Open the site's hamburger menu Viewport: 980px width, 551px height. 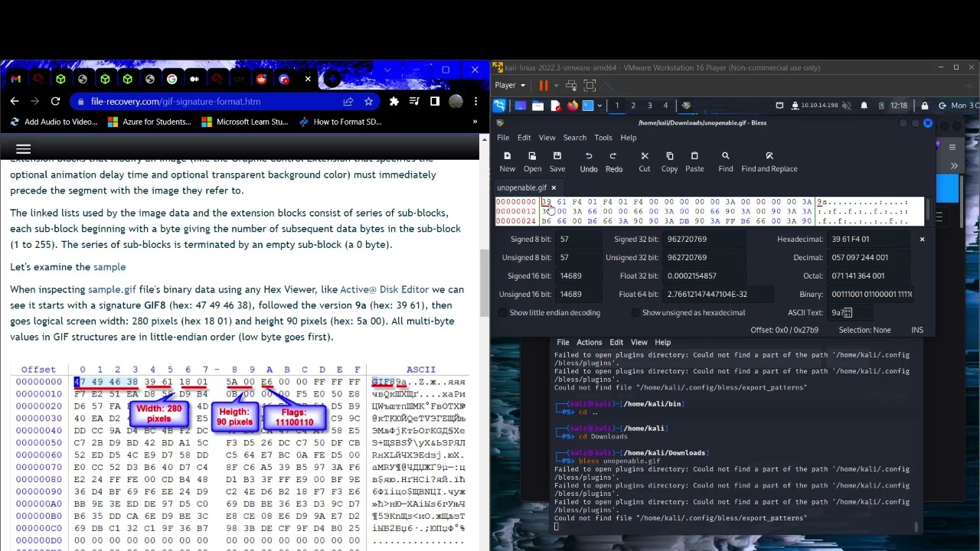click(23, 149)
